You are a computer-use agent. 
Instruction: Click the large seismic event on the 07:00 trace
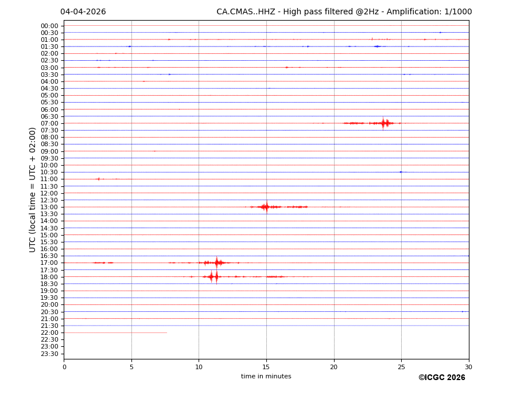tap(383, 123)
